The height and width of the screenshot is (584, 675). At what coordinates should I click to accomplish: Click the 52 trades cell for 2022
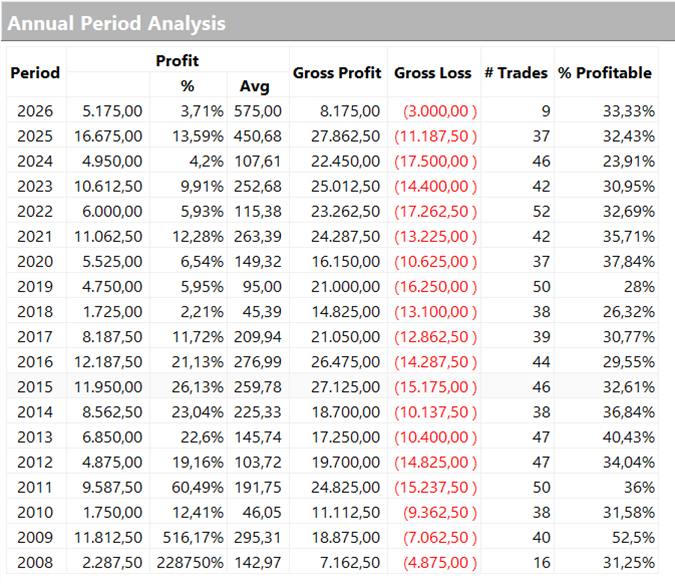[x=539, y=211]
